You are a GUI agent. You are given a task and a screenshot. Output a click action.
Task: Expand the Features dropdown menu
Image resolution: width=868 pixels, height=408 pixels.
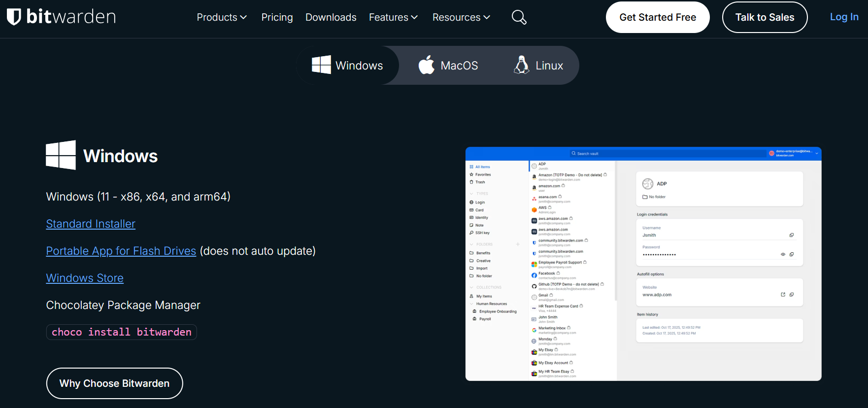click(x=393, y=17)
